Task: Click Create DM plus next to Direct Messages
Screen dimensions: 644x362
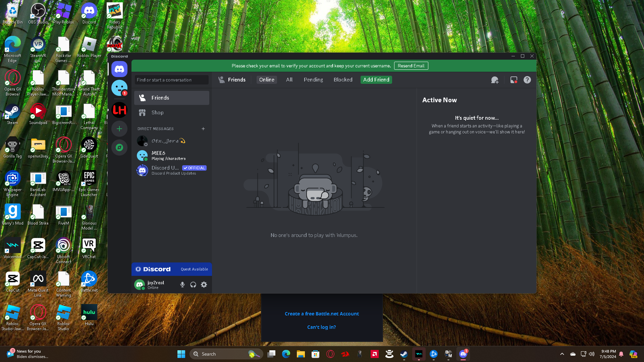Action: click(x=203, y=129)
